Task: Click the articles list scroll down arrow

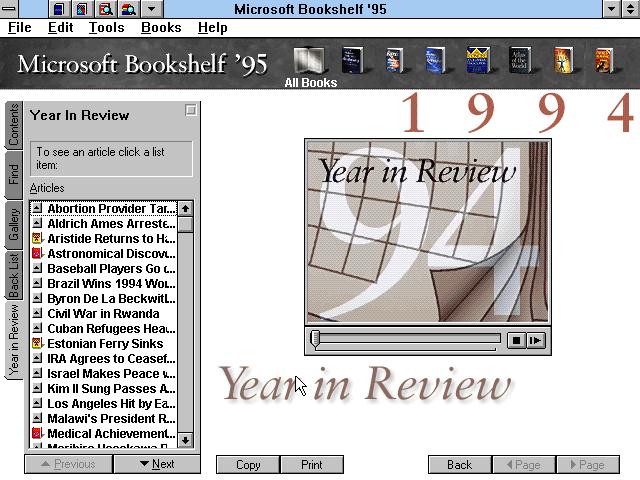Action: pyautogui.click(x=185, y=440)
